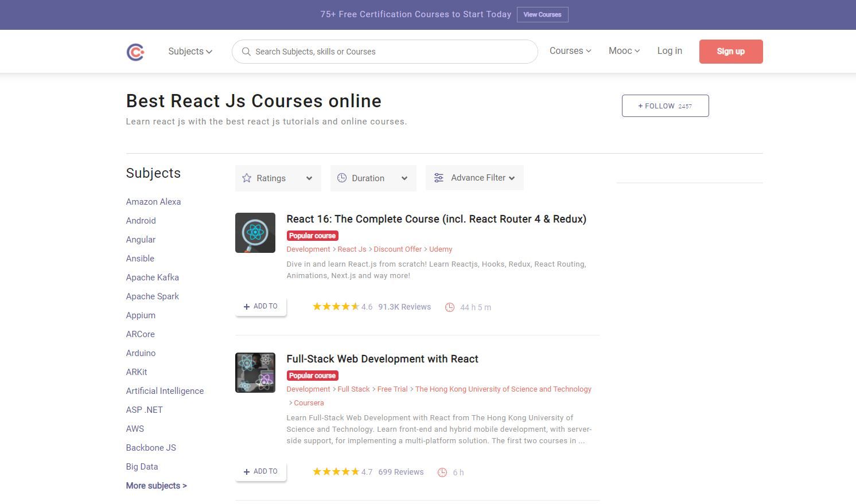Open the More subjects link

pos(156,486)
